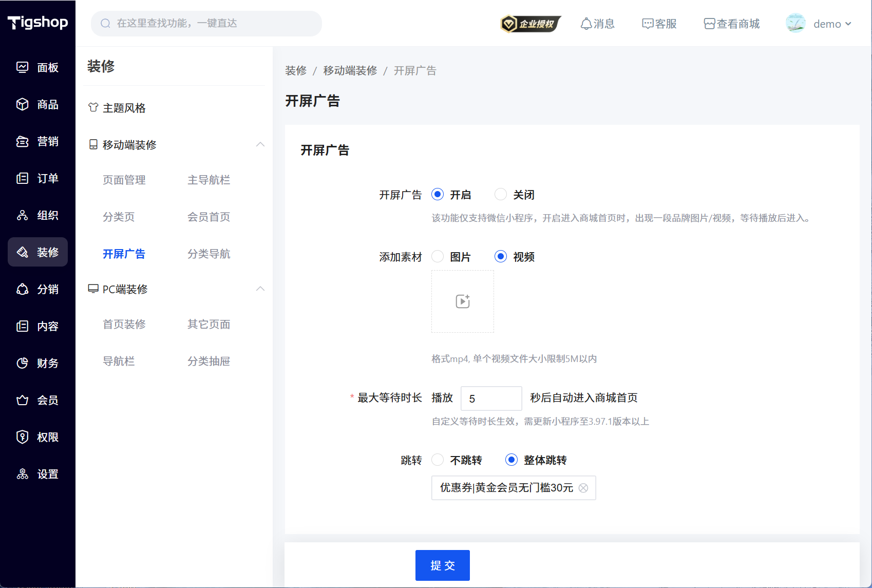The image size is (872, 588).
Task: Open the demo user account dropdown
Action: tap(819, 24)
